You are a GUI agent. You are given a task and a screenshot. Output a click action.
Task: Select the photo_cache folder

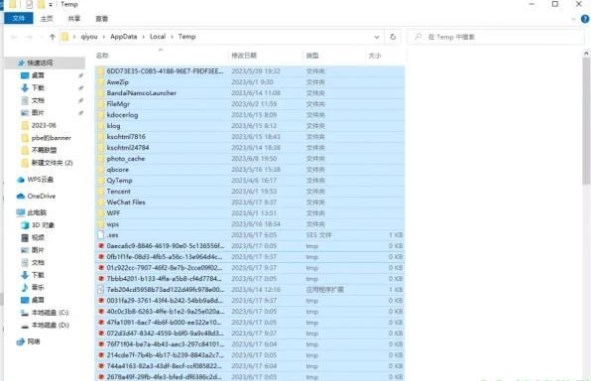point(250,159)
